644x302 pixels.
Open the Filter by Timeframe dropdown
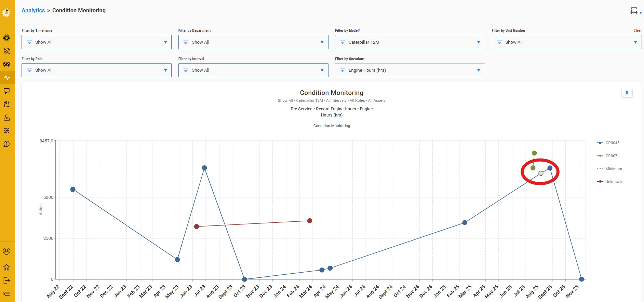tap(96, 42)
